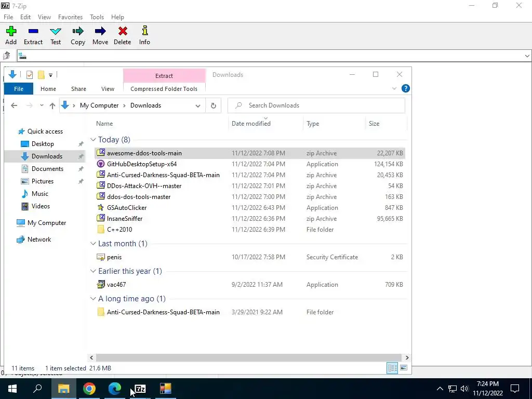
Task: Click the Explorer help question mark icon
Action: [405, 88]
